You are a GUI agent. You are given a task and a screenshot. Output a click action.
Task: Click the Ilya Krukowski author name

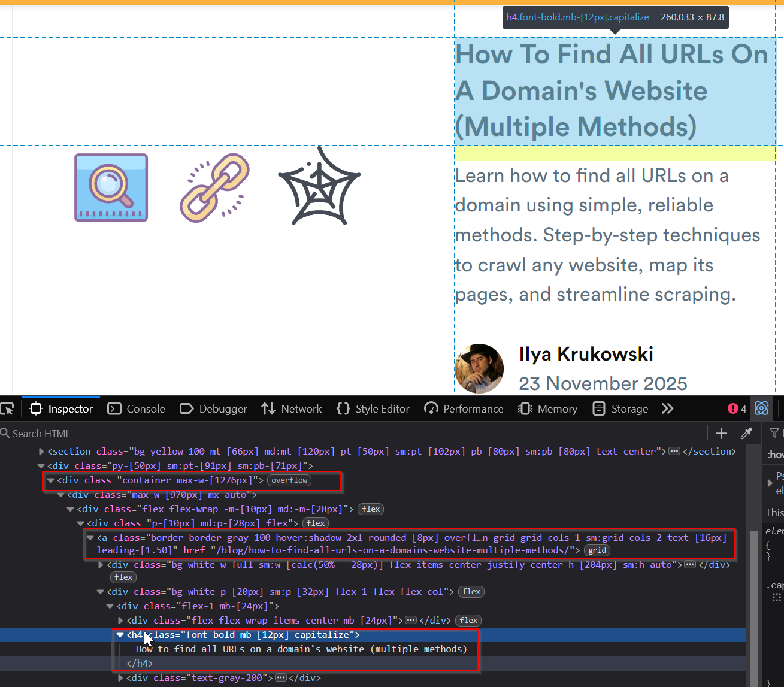(586, 354)
